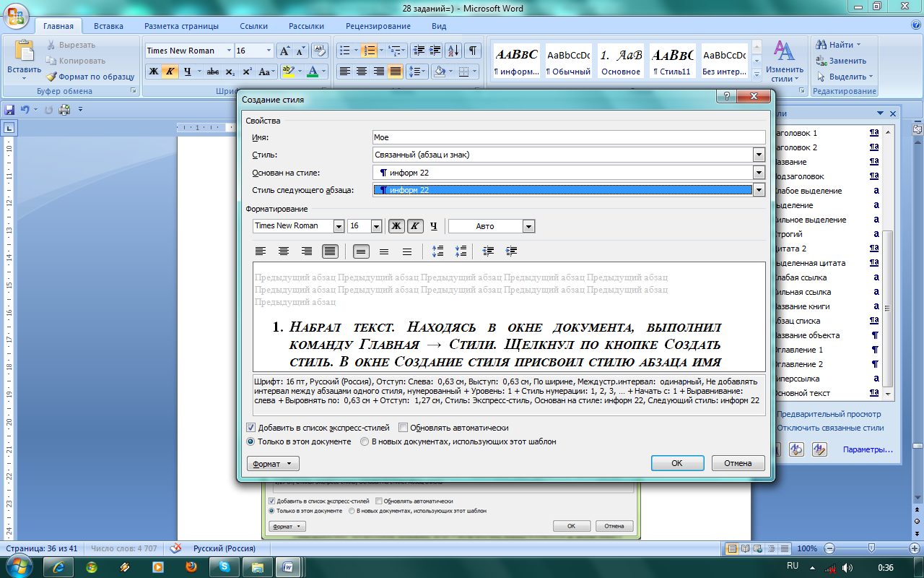Click ribbon superscript button
The width and height of the screenshot is (924, 578).
(x=247, y=72)
